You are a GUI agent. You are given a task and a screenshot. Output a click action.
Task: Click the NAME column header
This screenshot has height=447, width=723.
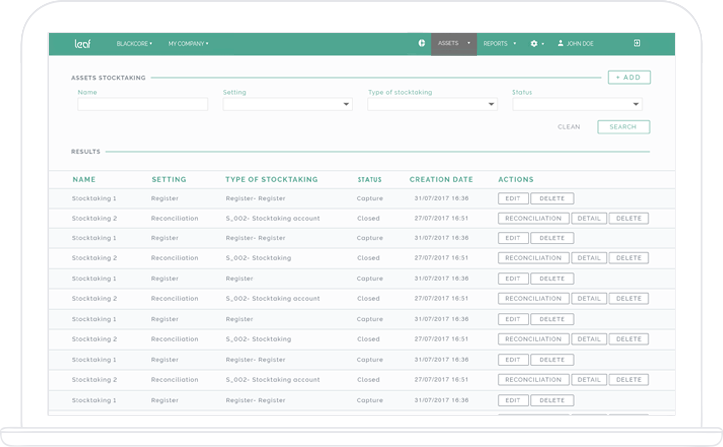84,179
